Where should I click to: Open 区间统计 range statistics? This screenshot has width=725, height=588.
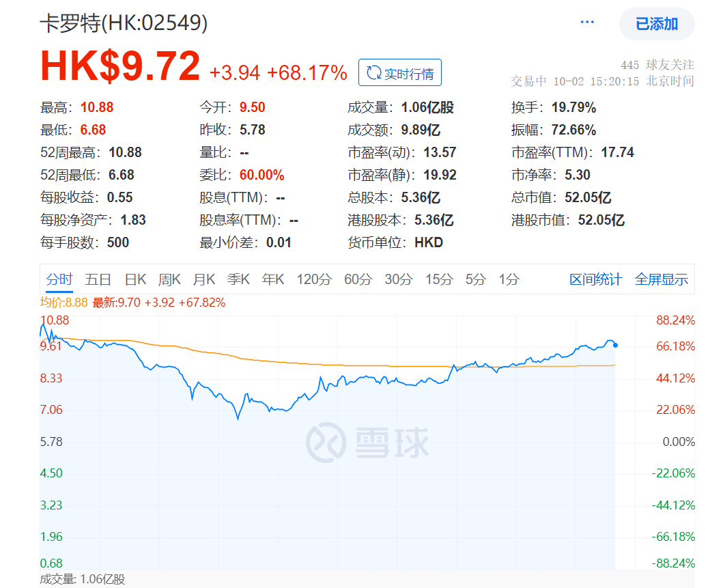point(595,279)
